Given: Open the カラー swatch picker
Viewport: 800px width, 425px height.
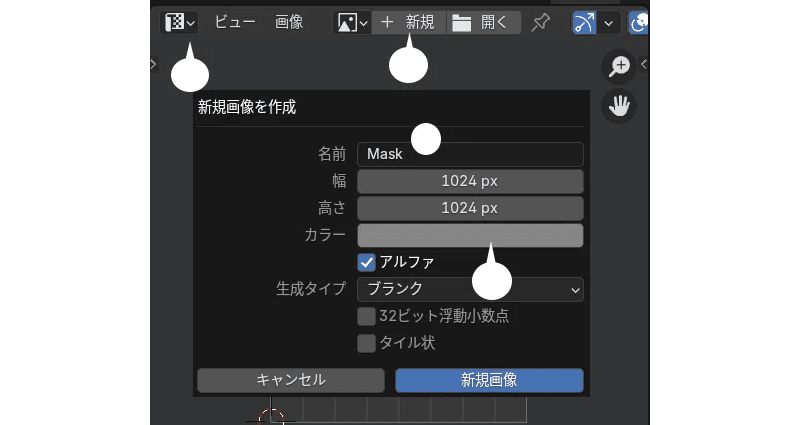Looking at the screenshot, I should pos(470,235).
